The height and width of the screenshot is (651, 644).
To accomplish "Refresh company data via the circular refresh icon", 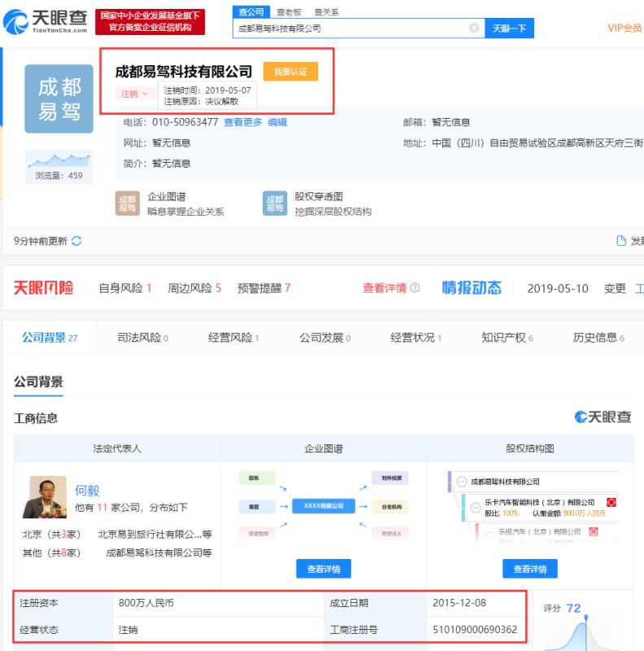I will (x=76, y=241).
